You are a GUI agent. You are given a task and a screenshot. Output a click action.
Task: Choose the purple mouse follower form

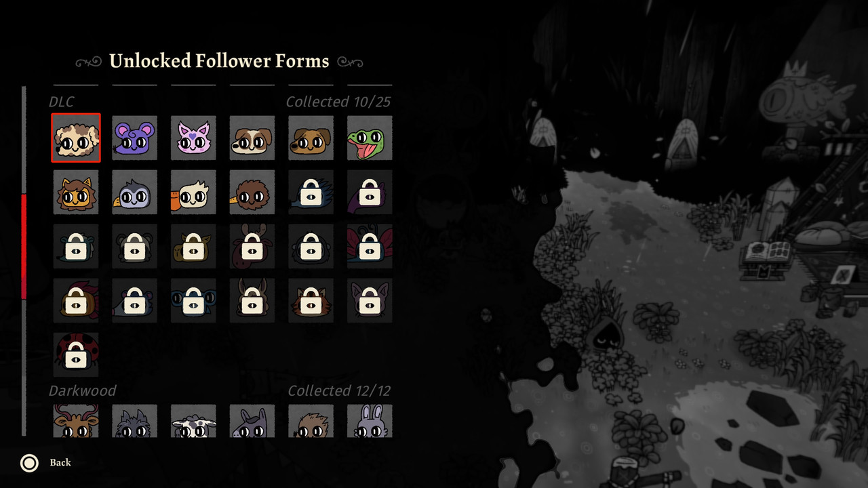click(134, 138)
